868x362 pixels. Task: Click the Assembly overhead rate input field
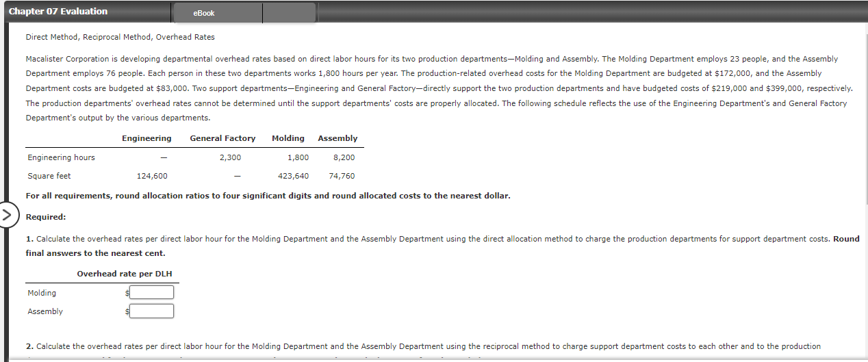coord(151,311)
